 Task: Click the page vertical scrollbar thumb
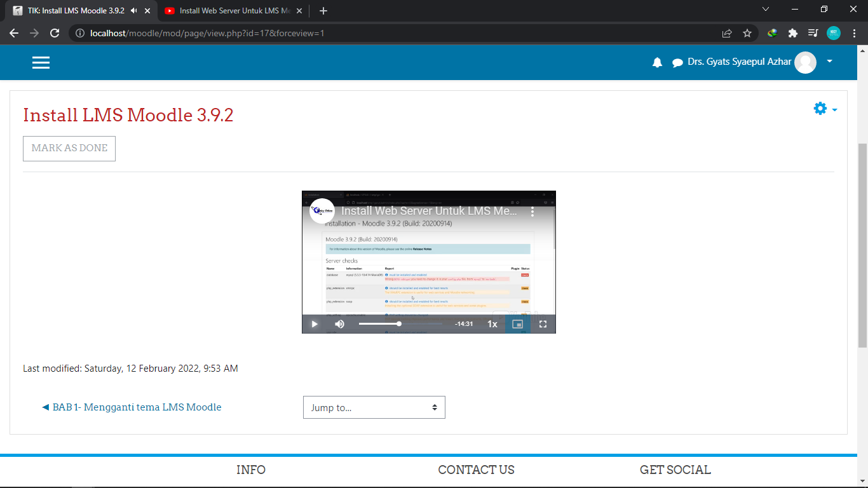[x=862, y=245]
